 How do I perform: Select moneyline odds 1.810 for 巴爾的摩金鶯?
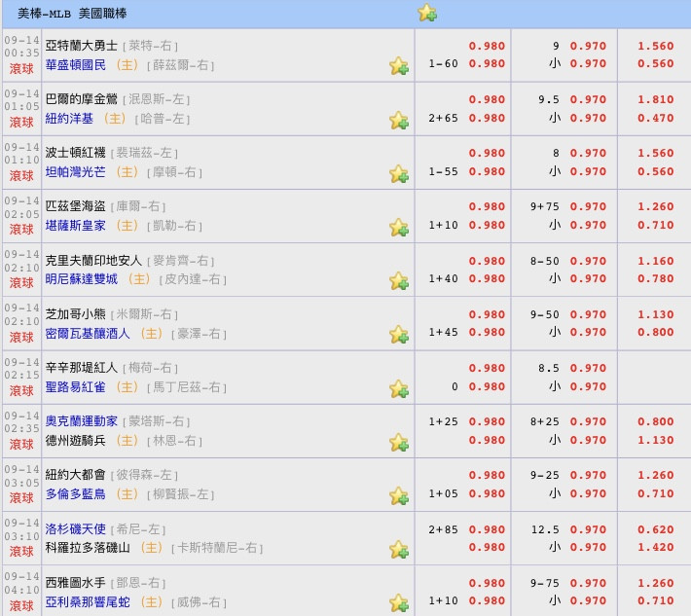click(655, 99)
